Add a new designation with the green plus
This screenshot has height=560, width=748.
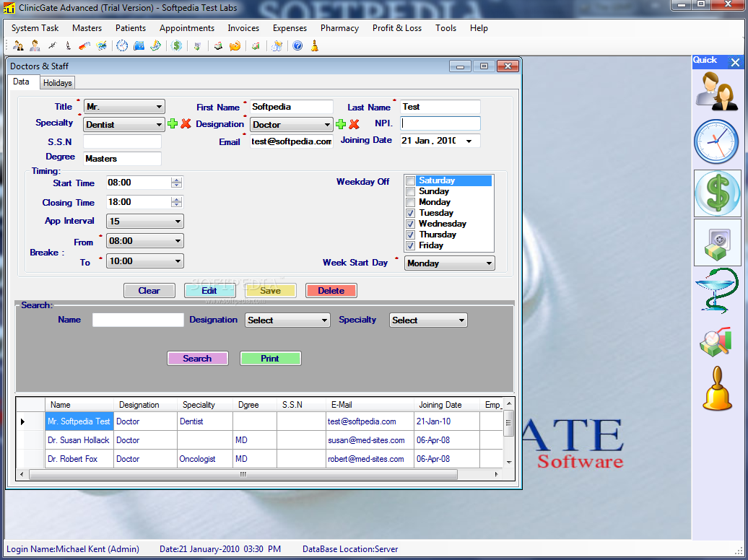[x=341, y=125]
